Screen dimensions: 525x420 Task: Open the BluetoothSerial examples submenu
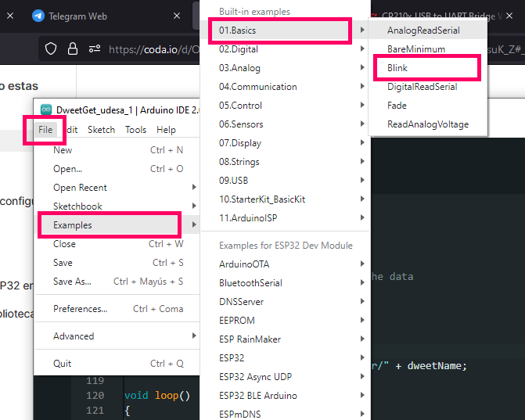(286, 282)
